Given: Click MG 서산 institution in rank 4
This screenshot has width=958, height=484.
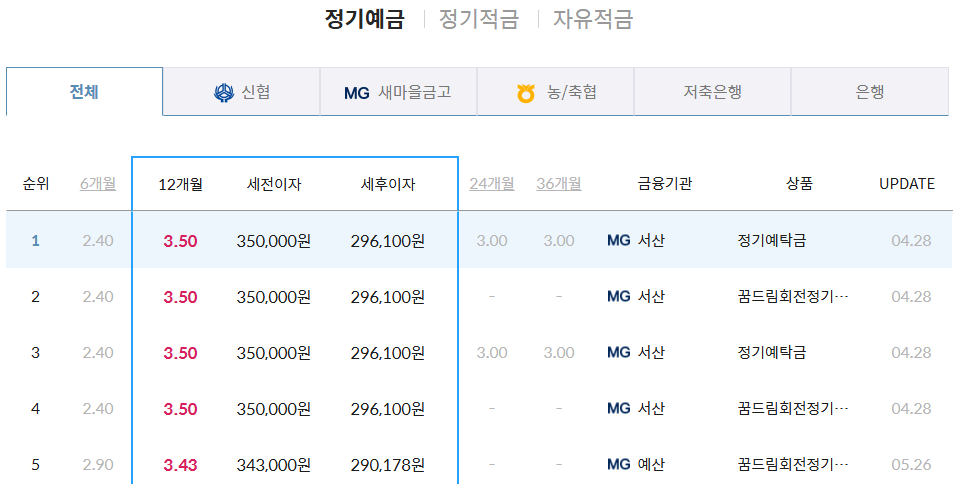Looking at the screenshot, I should tap(635, 408).
